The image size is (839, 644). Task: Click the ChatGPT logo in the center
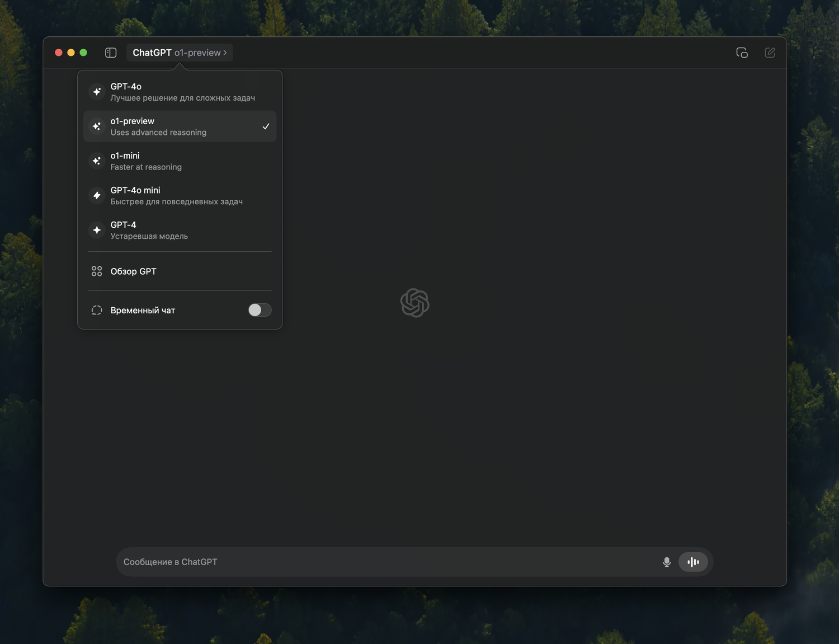[415, 303]
